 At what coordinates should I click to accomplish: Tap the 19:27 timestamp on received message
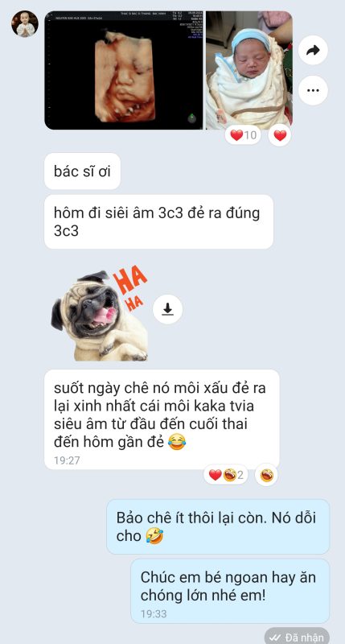coord(67,460)
